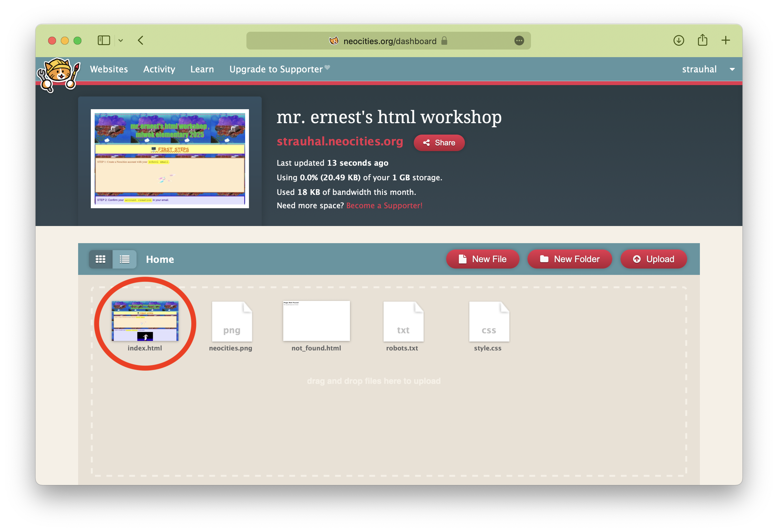Screen dimensions: 778x532
Task: Click the neocities.org/dashboard address bar
Action: pos(388,41)
